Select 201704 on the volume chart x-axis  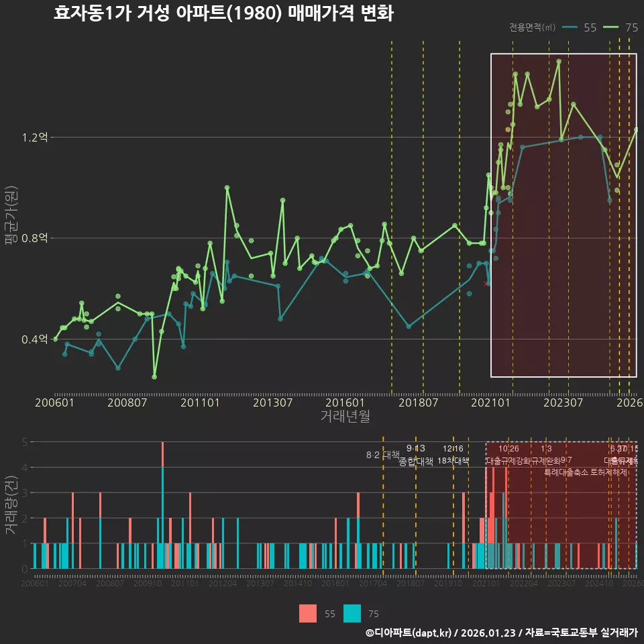pyautogui.click(x=373, y=583)
